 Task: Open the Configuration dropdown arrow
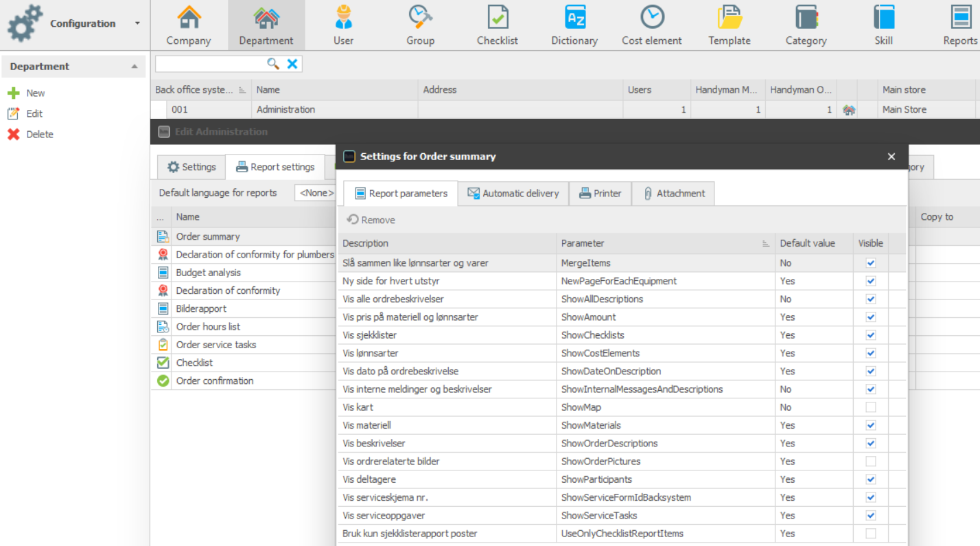click(x=137, y=23)
